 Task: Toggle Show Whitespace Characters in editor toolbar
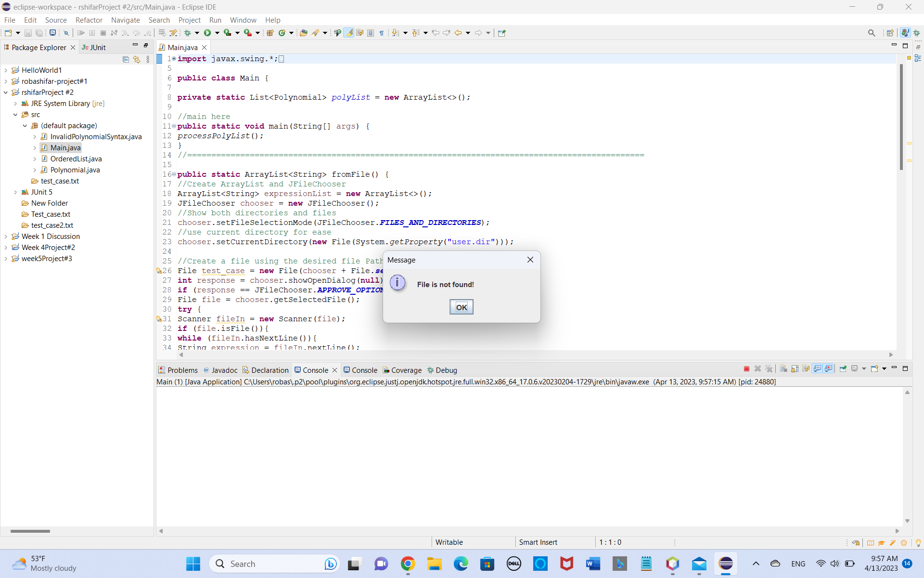point(382,32)
